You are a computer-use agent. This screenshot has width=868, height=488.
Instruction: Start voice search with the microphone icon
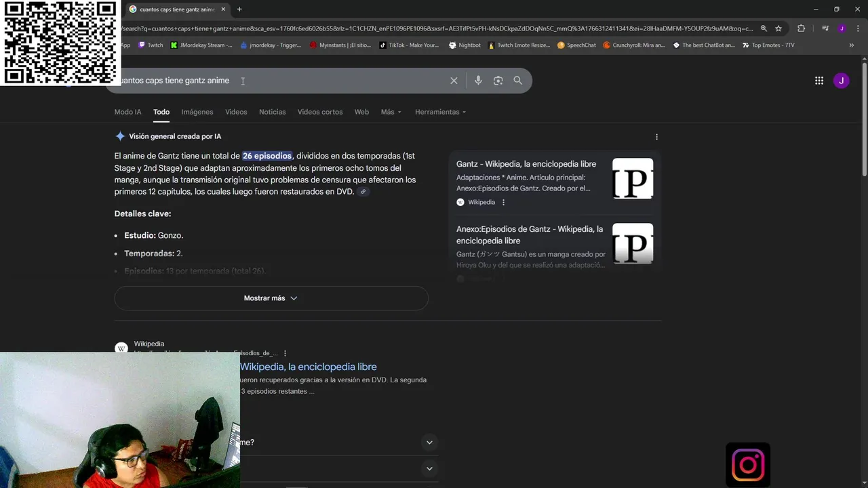478,81
